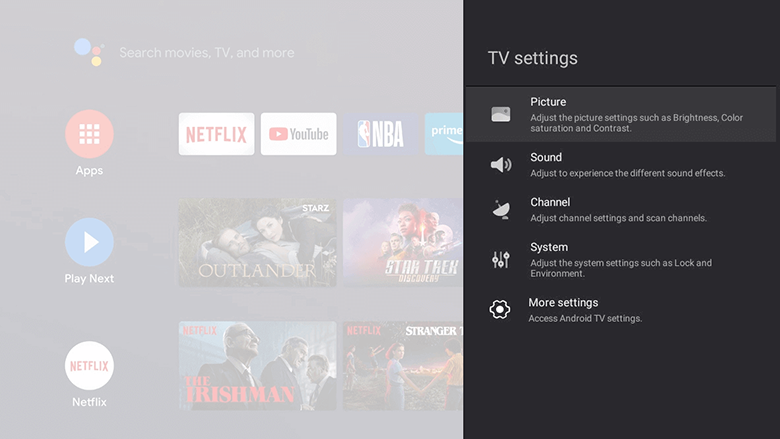Select the System menu entry
Image resolution: width=780 pixels, height=439 pixels.
click(620, 260)
